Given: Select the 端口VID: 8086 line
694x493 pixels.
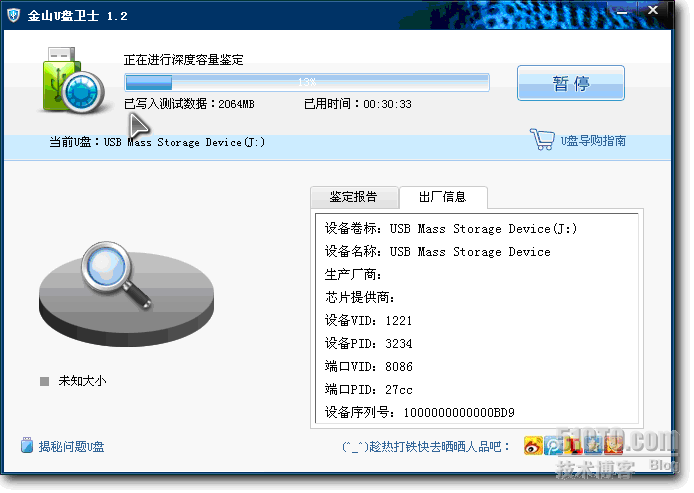Looking at the screenshot, I should click(368, 366).
